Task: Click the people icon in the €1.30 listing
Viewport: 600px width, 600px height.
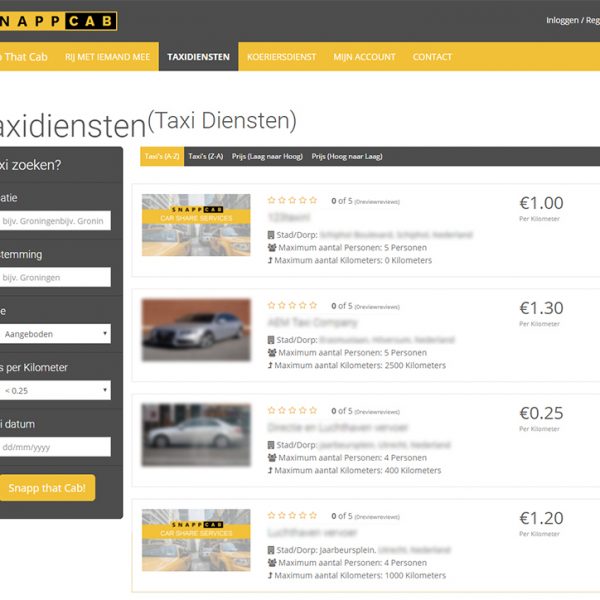Action: [x=272, y=352]
